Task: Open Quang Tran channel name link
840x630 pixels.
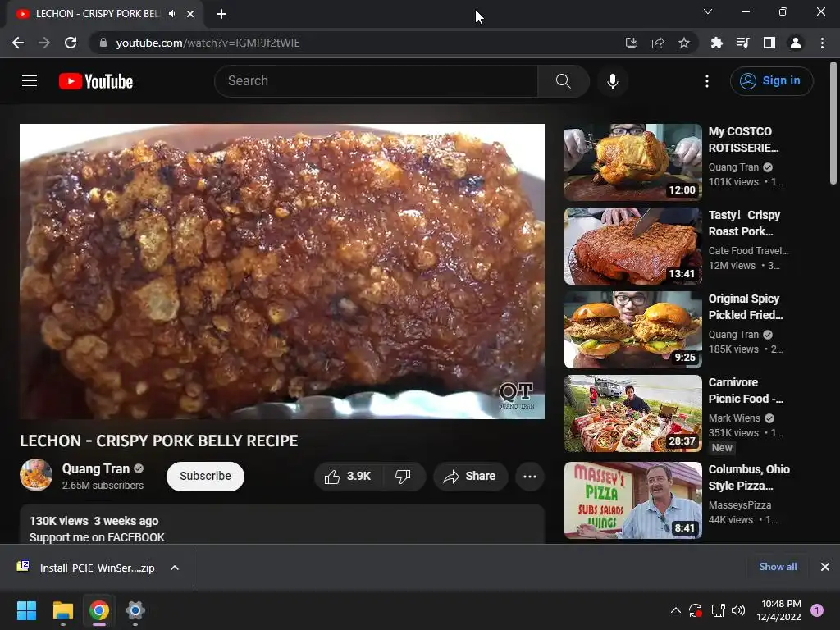Action: [x=96, y=468]
